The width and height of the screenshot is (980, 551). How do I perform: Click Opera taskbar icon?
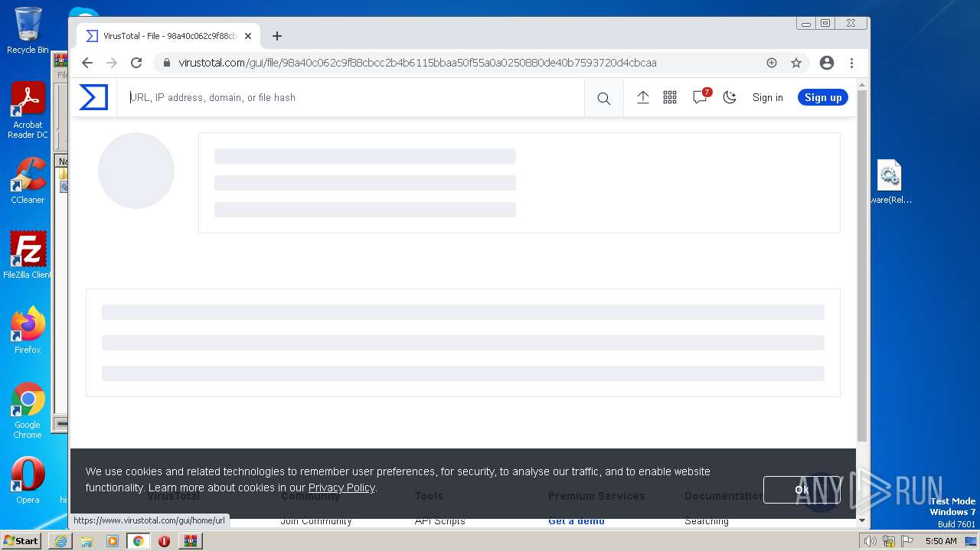click(164, 541)
